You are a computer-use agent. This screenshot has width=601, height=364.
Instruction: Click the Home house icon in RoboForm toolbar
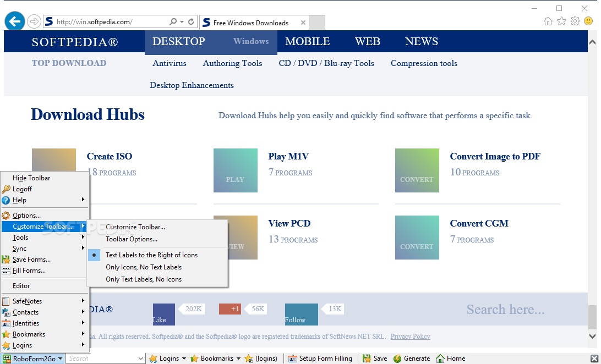[x=440, y=359]
